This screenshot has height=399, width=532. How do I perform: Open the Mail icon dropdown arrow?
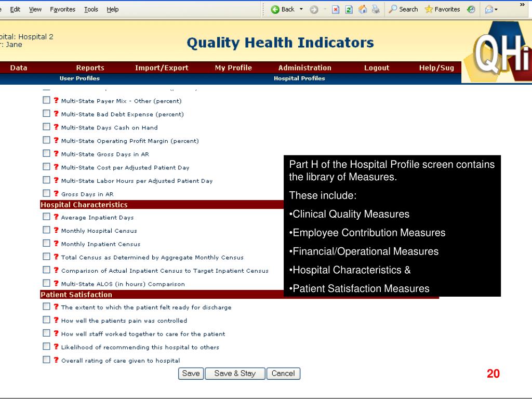(x=496, y=9)
